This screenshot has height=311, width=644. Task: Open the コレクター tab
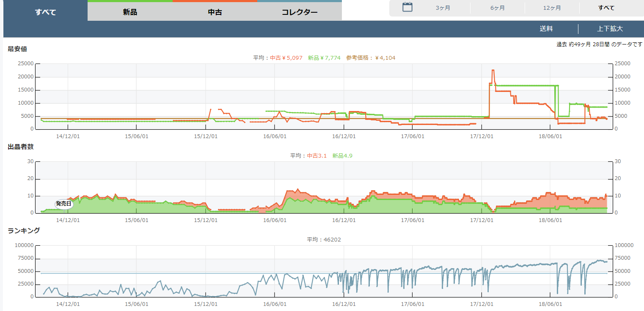point(299,12)
